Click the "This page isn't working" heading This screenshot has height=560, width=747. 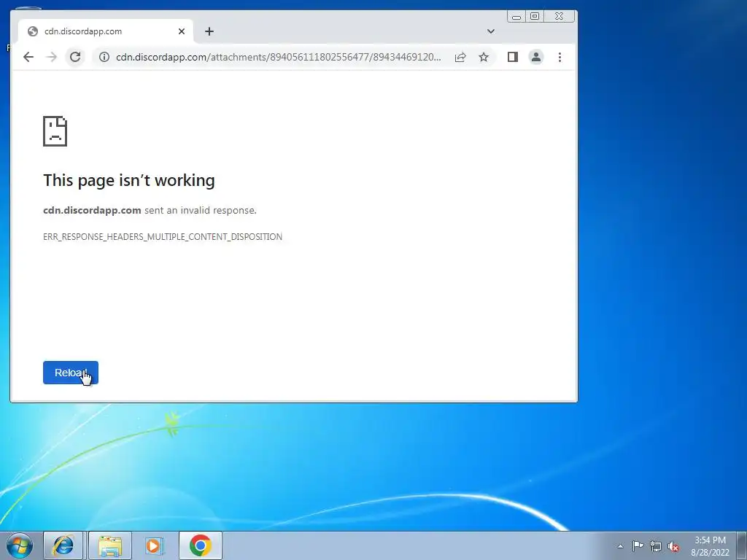pyautogui.click(x=129, y=181)
